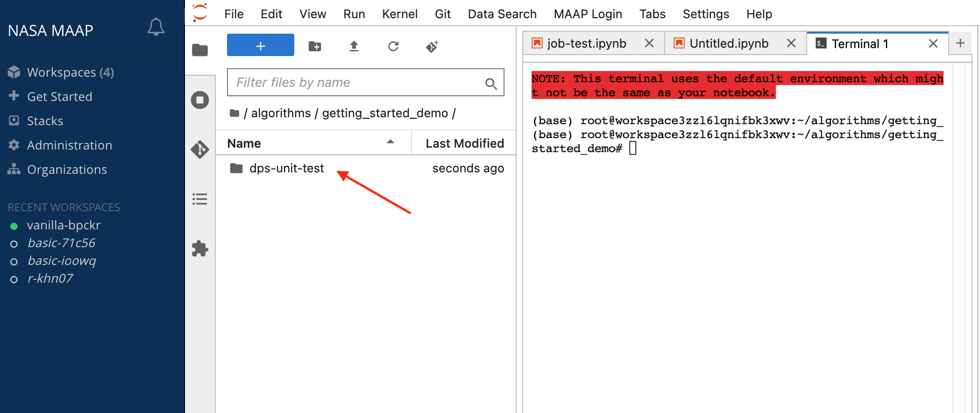This screenshot has height=413, width=980.
Task: Create a new folder
Action: (x=315, y=46)
